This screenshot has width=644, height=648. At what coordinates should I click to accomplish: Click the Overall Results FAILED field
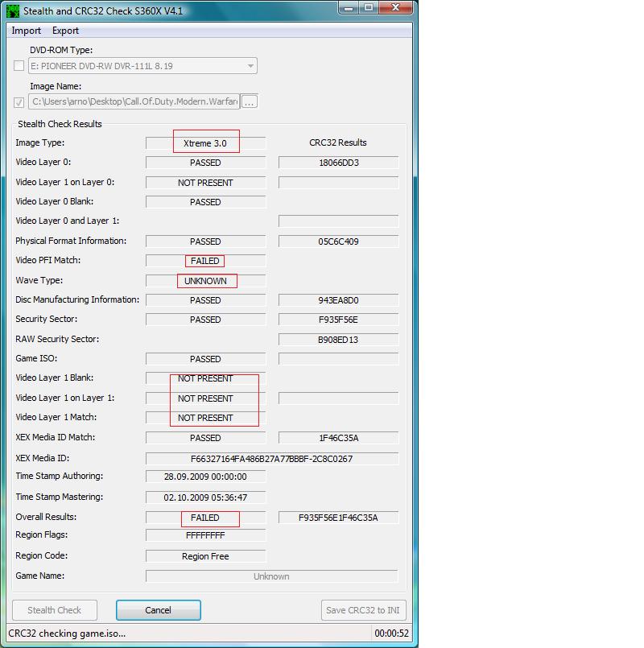(x=205, y=518)
